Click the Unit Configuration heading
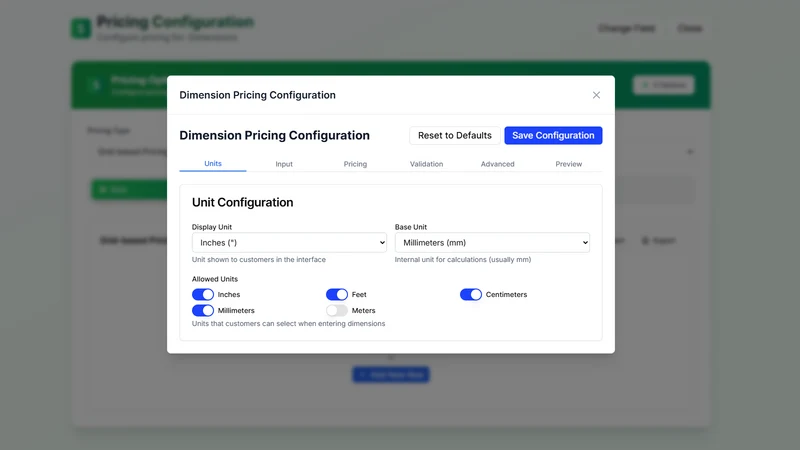This screenshot has height=450, width=800. coord(242,203)
